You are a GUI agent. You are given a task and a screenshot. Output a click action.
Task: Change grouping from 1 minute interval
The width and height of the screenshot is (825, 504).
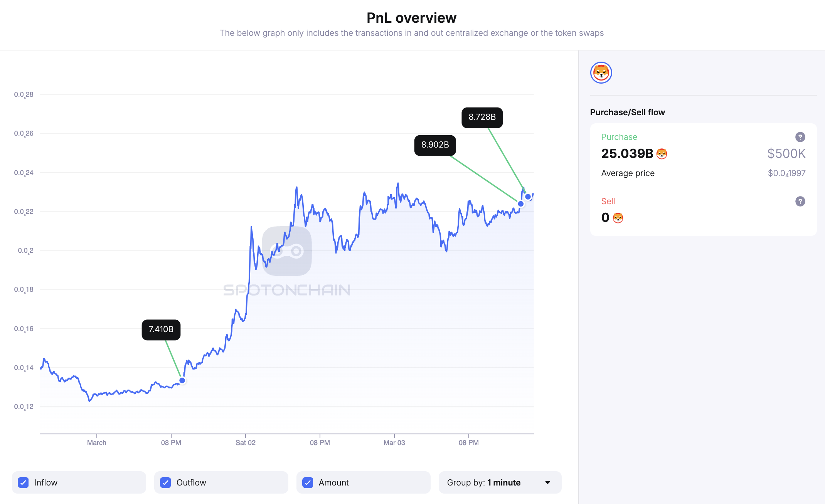tap(503, 482)
